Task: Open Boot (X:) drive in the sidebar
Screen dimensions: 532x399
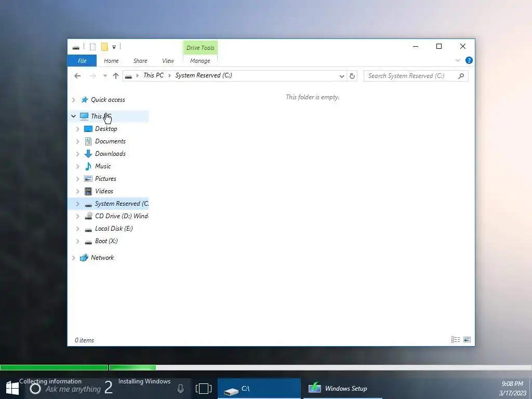Action: click(x=106, y=241)
